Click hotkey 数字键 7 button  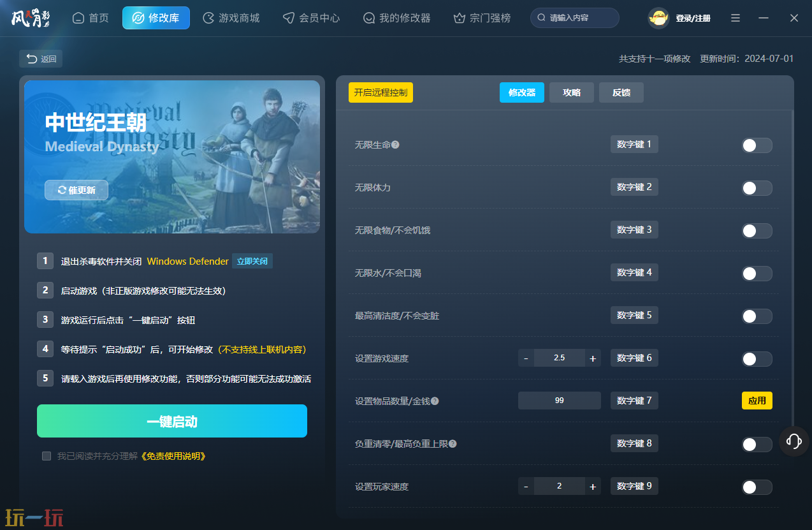pos(634,401)
